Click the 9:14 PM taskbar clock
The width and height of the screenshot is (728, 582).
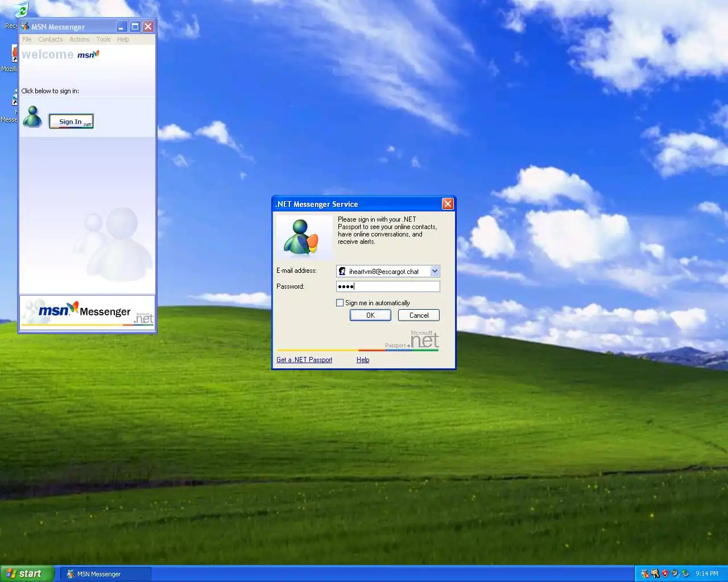[707, 573]
